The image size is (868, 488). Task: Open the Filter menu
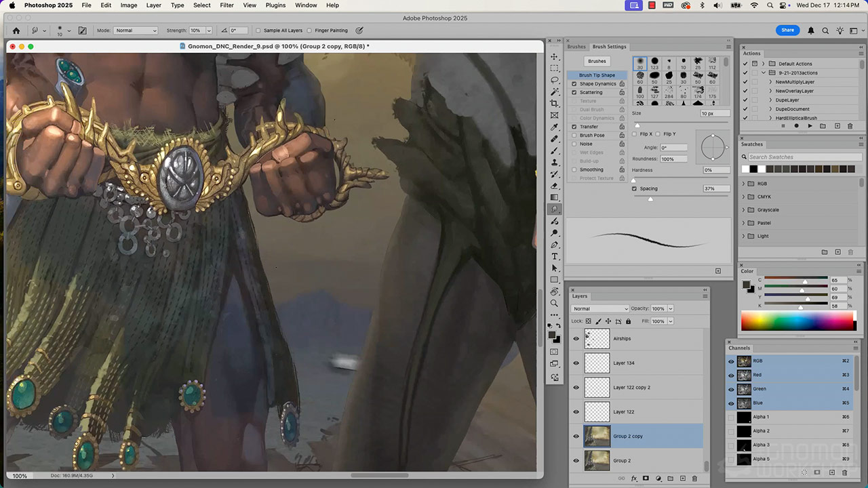(226, 5)
